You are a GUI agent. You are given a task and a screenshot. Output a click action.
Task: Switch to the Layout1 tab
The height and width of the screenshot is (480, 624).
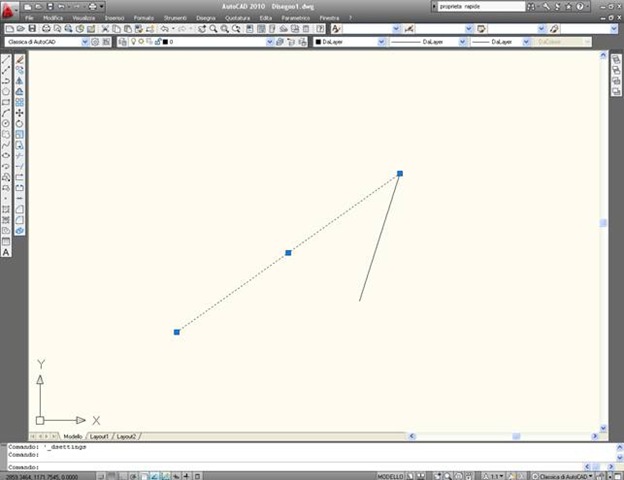click(x=99, y=437)
